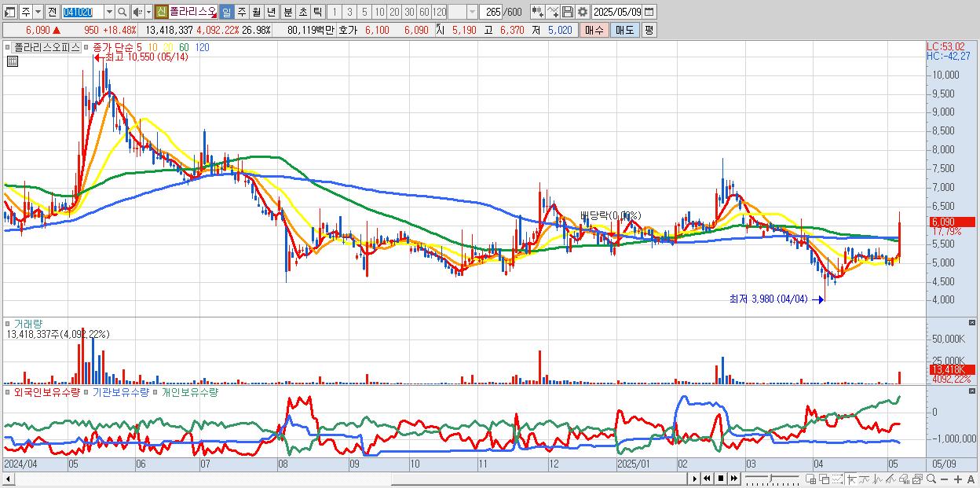Viewport: 980px width, 488px height.
Task: Select interval 60 tab
Action: [x=424, y=12]
